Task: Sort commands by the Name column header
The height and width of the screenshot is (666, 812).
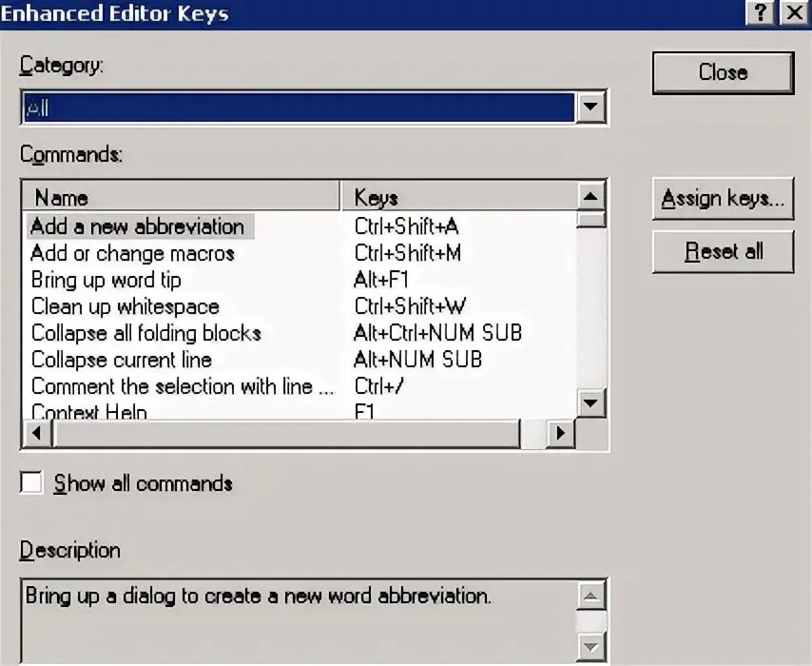Action: [x=181, y=197]
